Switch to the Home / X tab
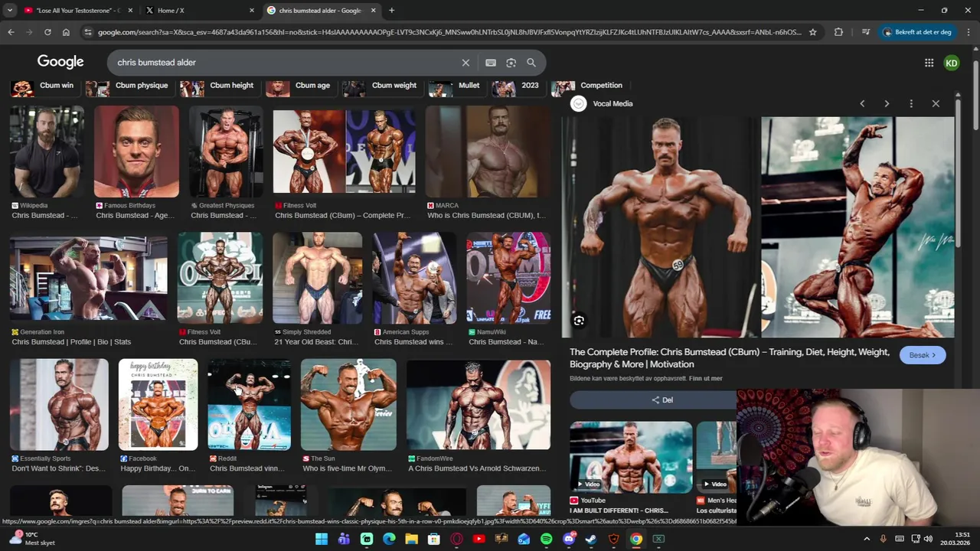Screen dimensions: 980x551 (x=199, y=11)
